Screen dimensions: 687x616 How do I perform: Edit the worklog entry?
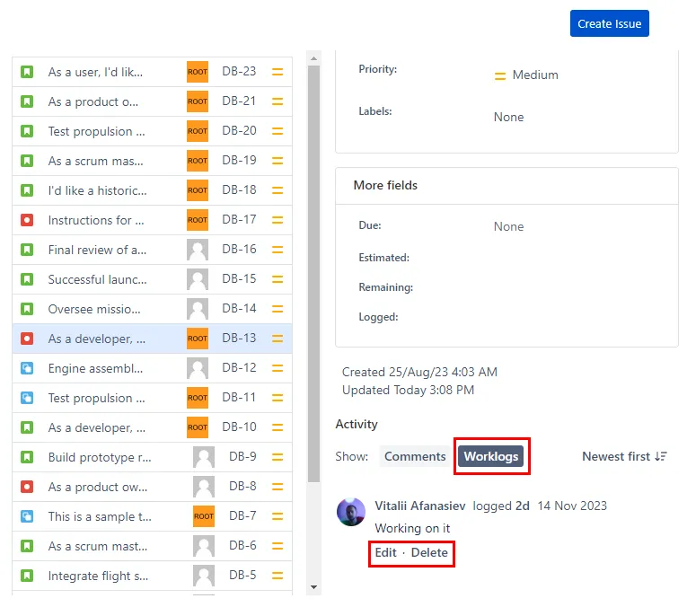click(x=385, y=552)
